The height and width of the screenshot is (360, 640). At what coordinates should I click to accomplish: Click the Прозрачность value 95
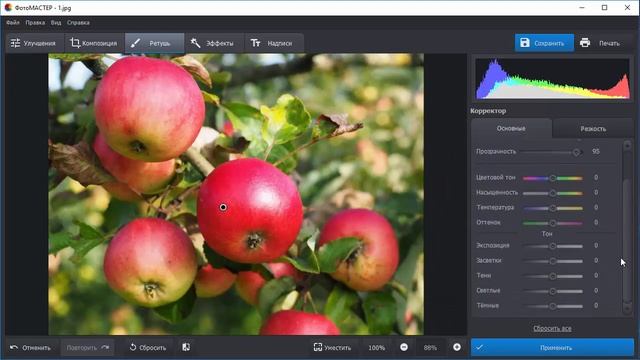point(596,151)
